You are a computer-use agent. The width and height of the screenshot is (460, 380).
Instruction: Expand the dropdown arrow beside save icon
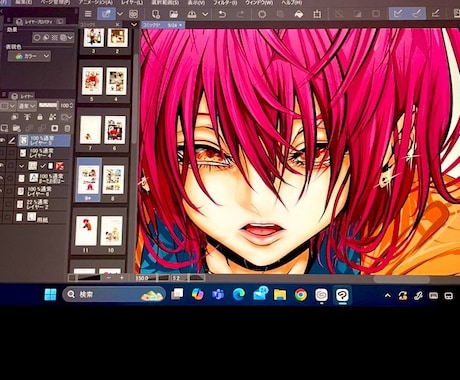pyautogui.click(x=205, y=14)
